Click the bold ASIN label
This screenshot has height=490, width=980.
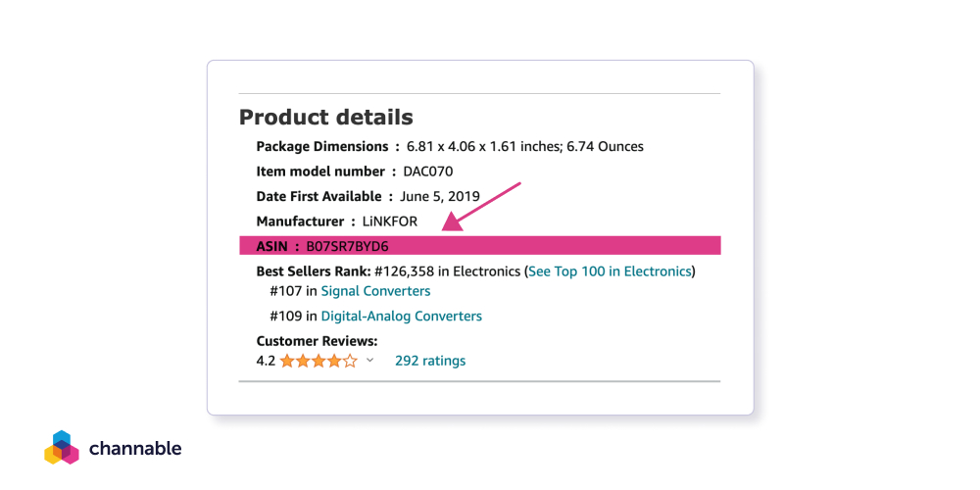pyautogui.click(x=271, y=246)
